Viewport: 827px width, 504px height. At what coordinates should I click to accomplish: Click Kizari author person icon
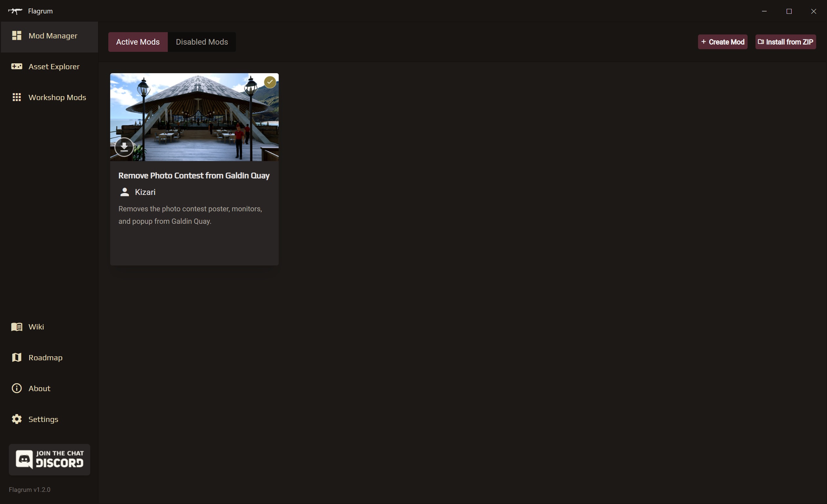[124, 192]
